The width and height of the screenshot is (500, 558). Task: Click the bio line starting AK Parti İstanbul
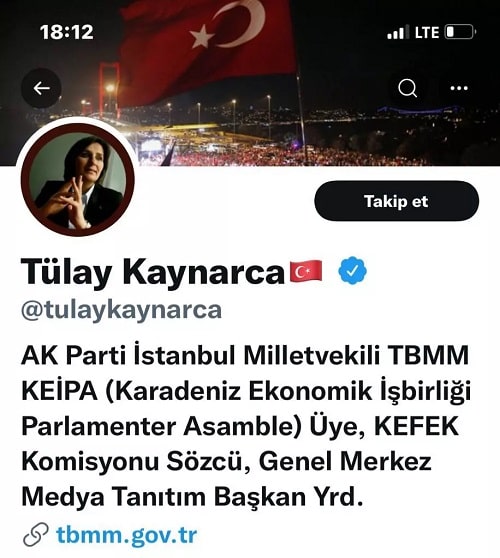(245, 356)
